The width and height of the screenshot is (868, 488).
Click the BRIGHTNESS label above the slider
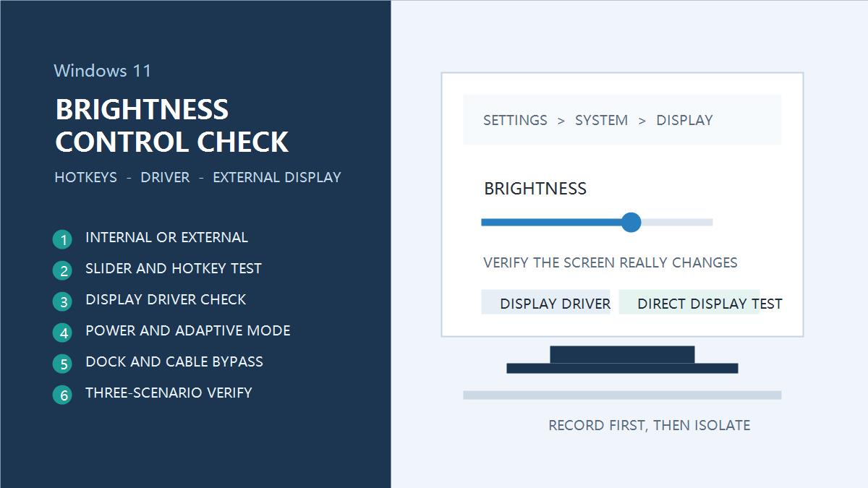coord(535,189)
